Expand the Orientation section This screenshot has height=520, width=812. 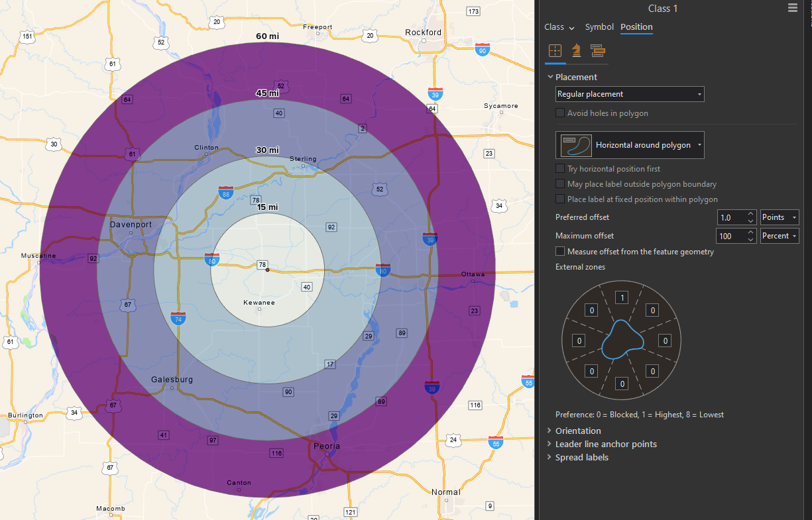550,430
